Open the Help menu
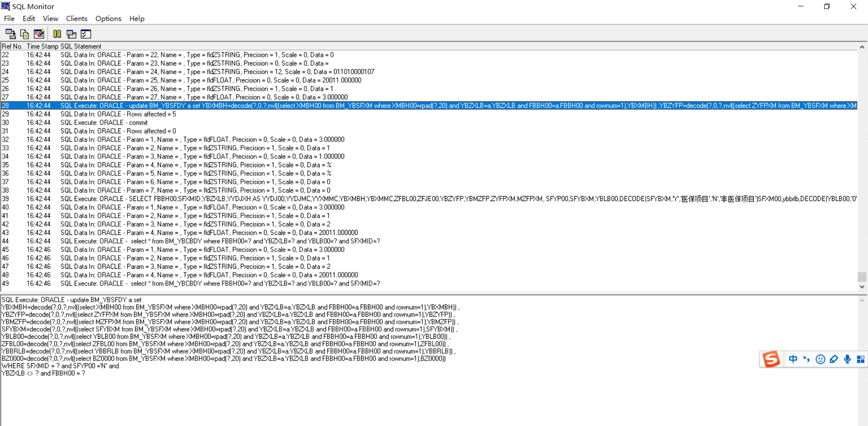 tap(137, 19)
